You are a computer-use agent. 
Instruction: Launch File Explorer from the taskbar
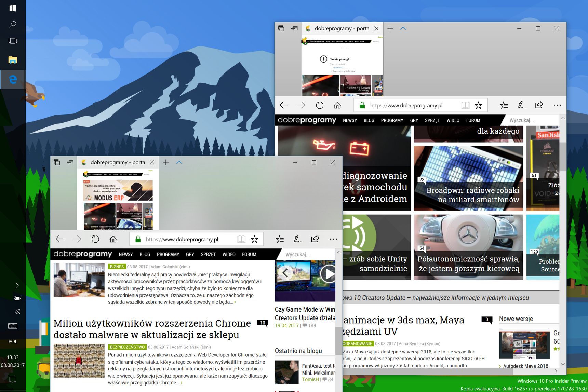13,60
